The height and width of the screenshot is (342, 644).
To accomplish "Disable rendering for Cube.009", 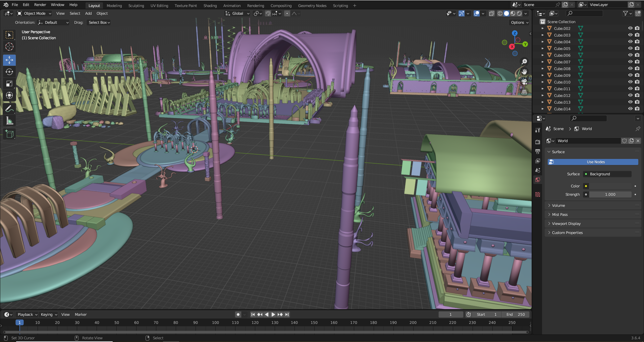I will pos(637,75).
